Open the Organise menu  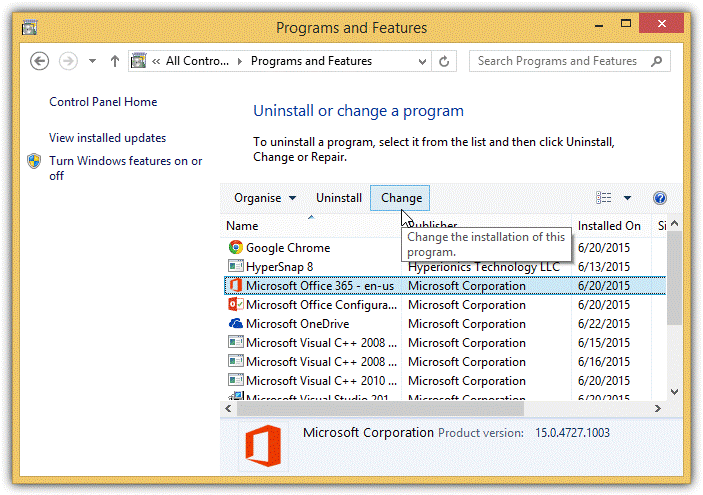click(x=265, y=198)
